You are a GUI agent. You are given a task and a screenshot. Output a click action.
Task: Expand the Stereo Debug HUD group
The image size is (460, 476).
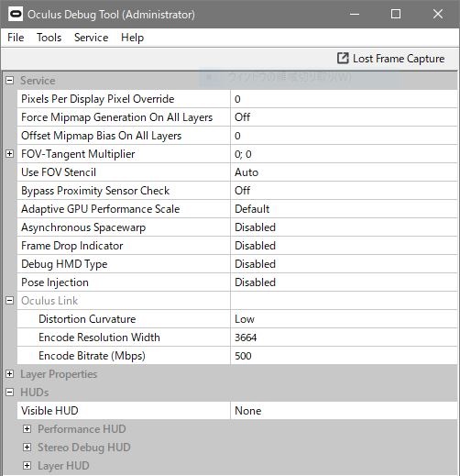27,448
